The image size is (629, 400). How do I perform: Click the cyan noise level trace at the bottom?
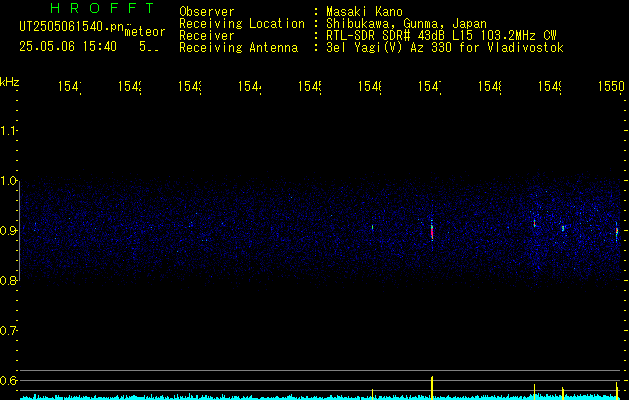click(321, 397)
